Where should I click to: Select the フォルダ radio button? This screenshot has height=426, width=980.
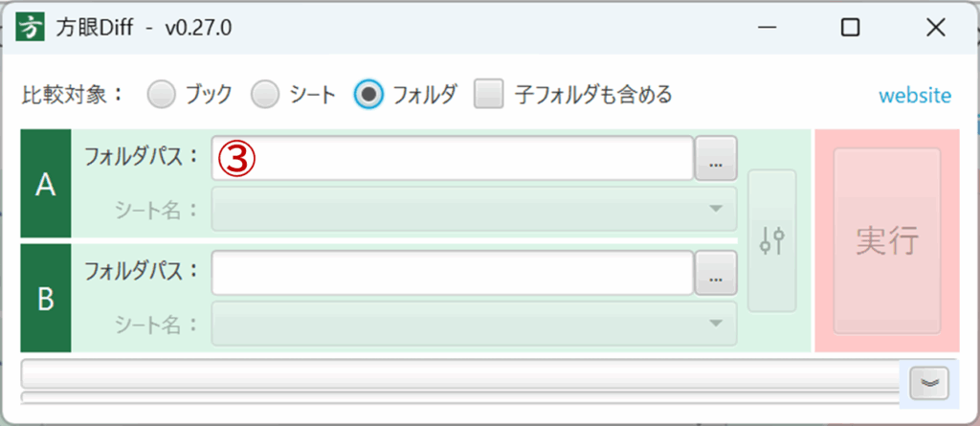(369, 94)
